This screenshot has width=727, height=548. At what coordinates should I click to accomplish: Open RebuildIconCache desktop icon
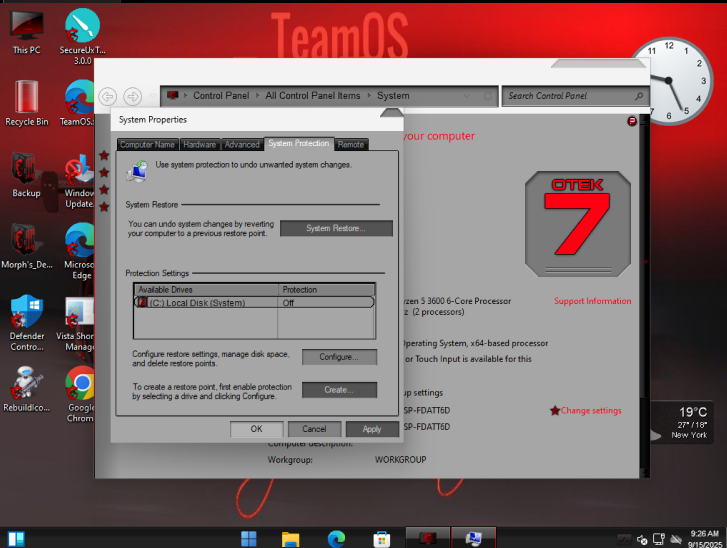pos(26,389)
